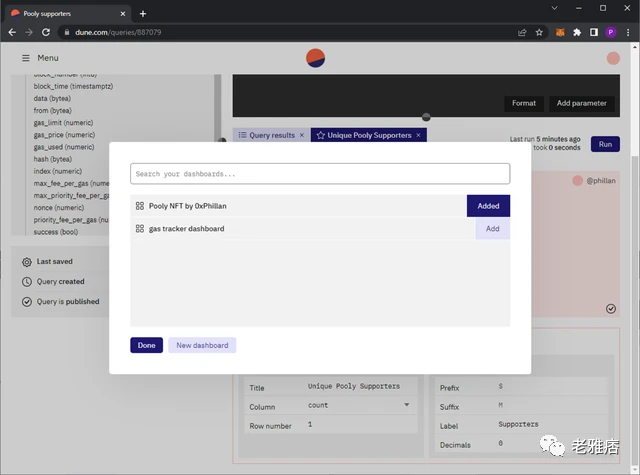Click the browser forward arrow
The height and width of the screenshot is (475, 640).
29,32
